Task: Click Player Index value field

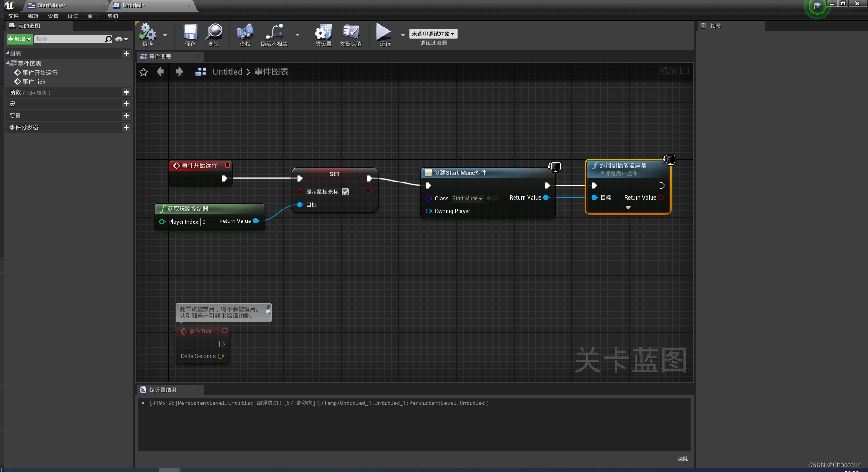Action: click(x=204, y=222)
